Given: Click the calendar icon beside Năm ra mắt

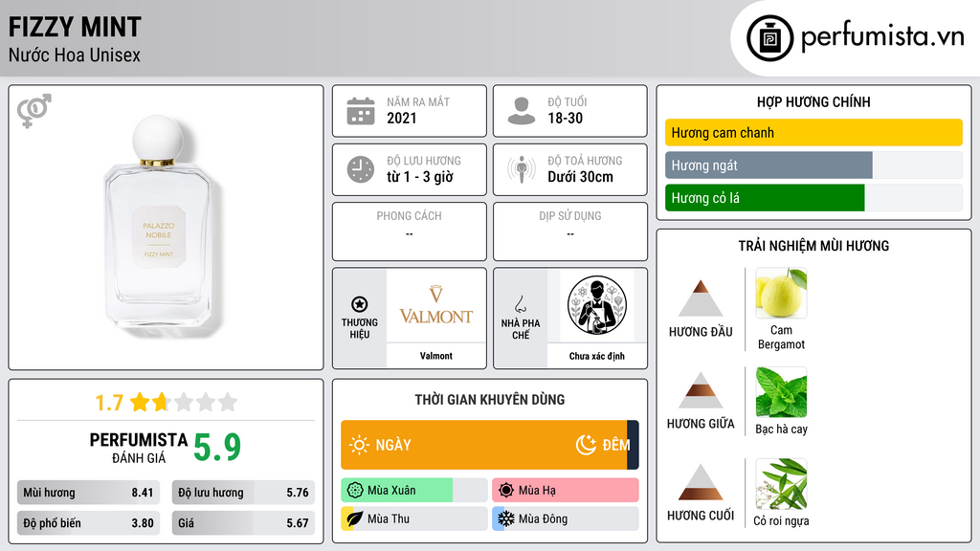Looking at the screenshot, I should 361,111.
